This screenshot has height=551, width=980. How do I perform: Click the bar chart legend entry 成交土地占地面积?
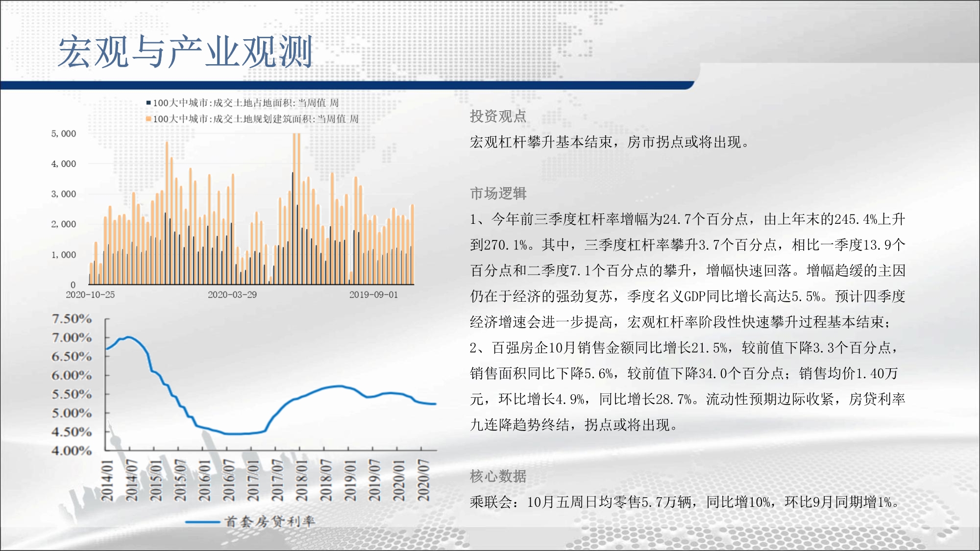[x=245, y=103]
